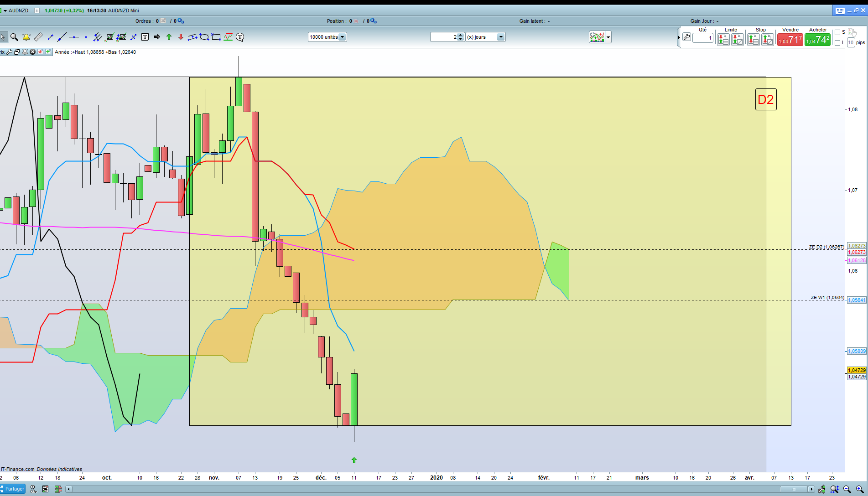Screen dimensions: 868x496
Task: Tick the S checkbox
Action: [837, 32]
